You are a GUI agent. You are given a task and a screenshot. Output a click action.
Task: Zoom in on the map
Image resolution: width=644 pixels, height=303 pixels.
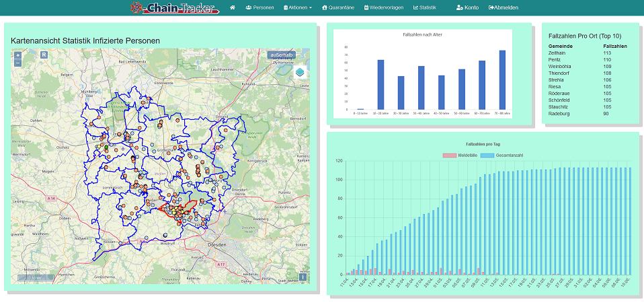(17, 55)
